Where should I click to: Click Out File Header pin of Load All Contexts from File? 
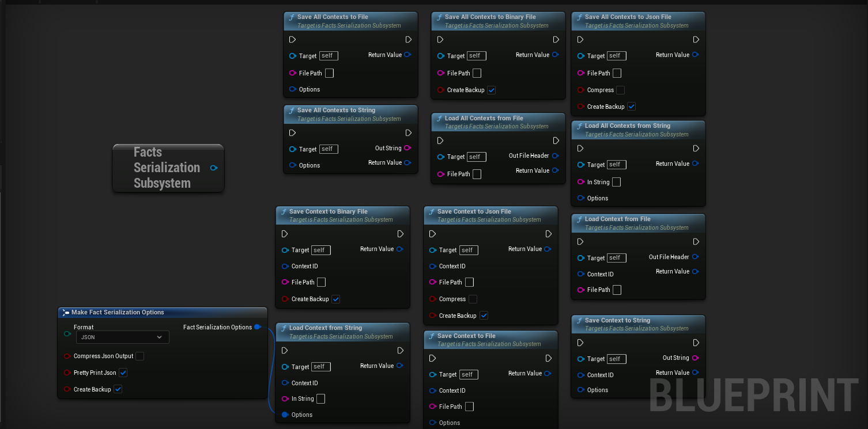click(555, 155)
